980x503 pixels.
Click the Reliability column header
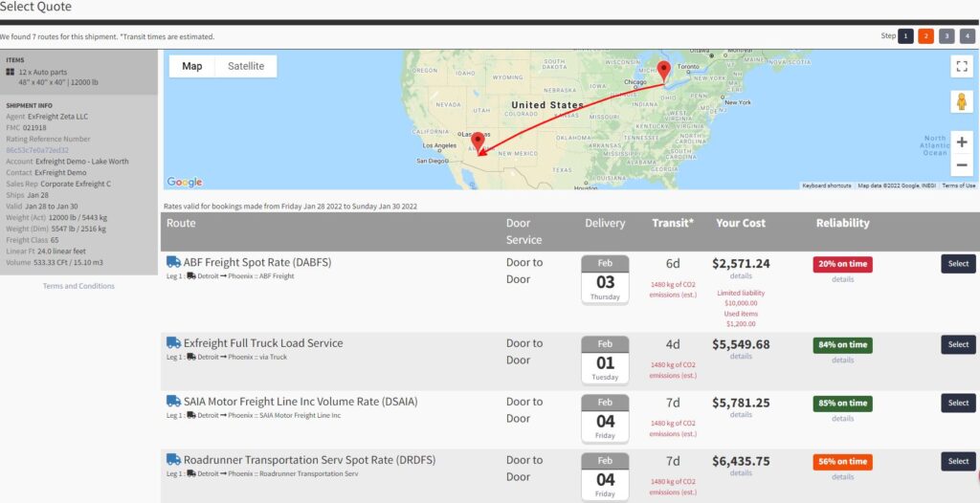(x=842, y=223)
